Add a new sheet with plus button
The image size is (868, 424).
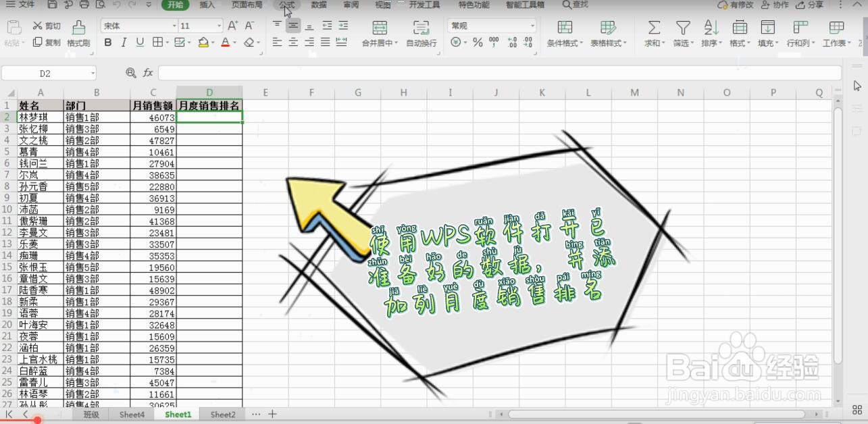point(272,414)
